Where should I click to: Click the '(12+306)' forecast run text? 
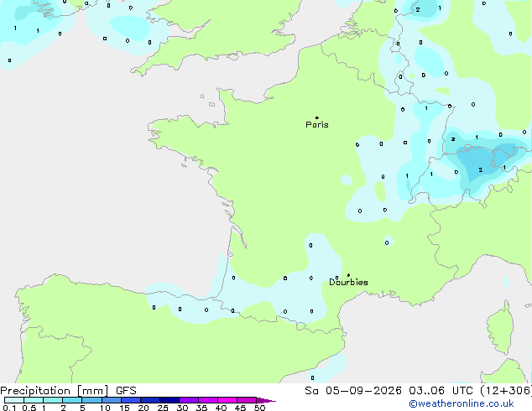[x=506, y=391]
